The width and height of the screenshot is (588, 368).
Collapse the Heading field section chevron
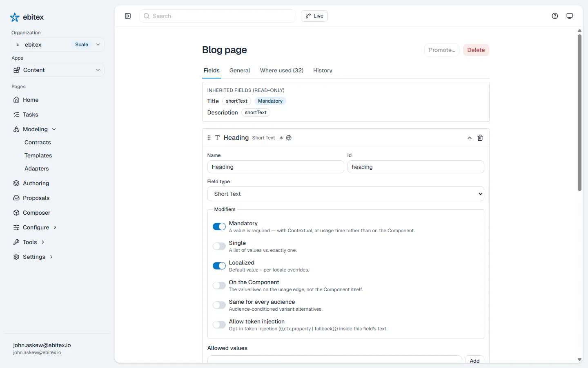(x=470, y=138)
